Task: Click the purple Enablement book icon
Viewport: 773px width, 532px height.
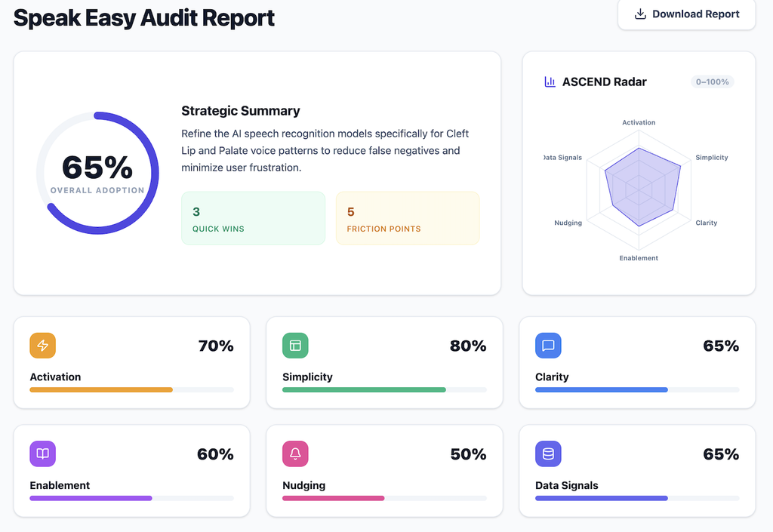Action: point(42,454)
